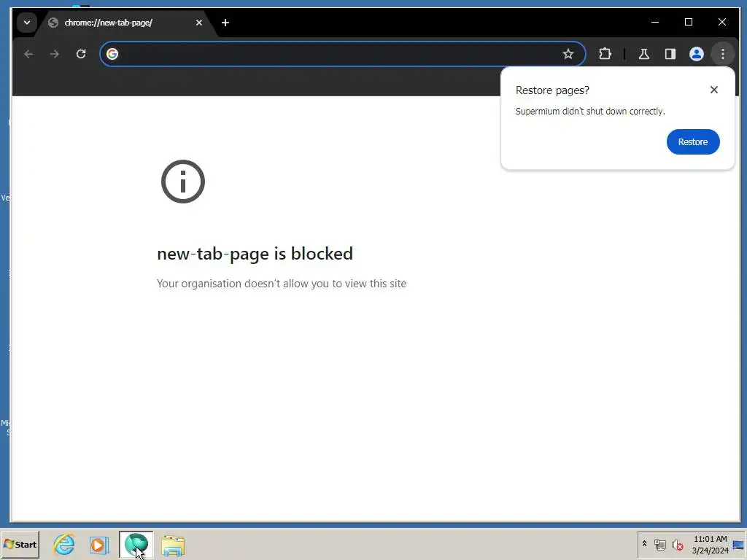Open the network tray icon
Screen dimensions: 747x560
(659, 544)
